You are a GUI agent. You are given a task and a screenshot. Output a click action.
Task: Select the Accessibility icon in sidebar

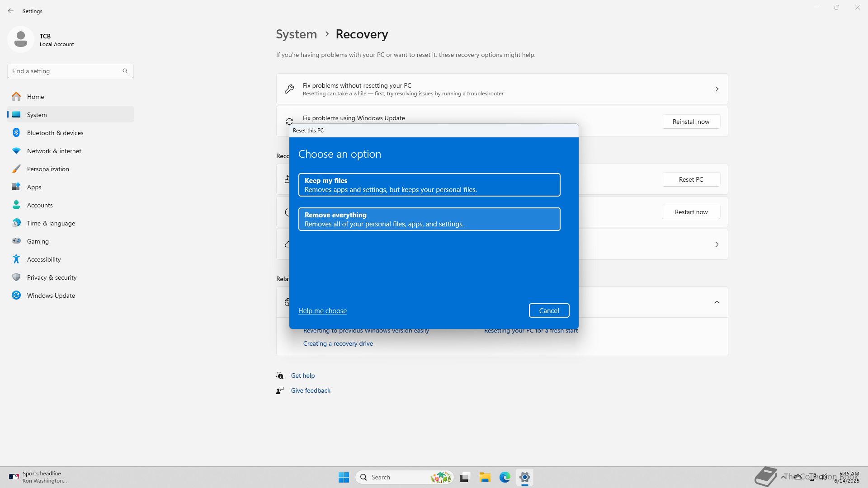pos(16,259)
